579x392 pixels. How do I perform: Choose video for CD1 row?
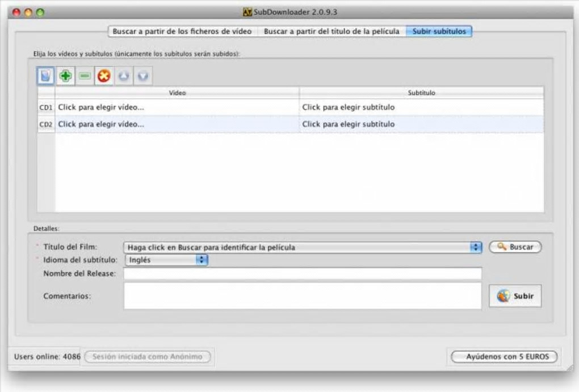177,107
